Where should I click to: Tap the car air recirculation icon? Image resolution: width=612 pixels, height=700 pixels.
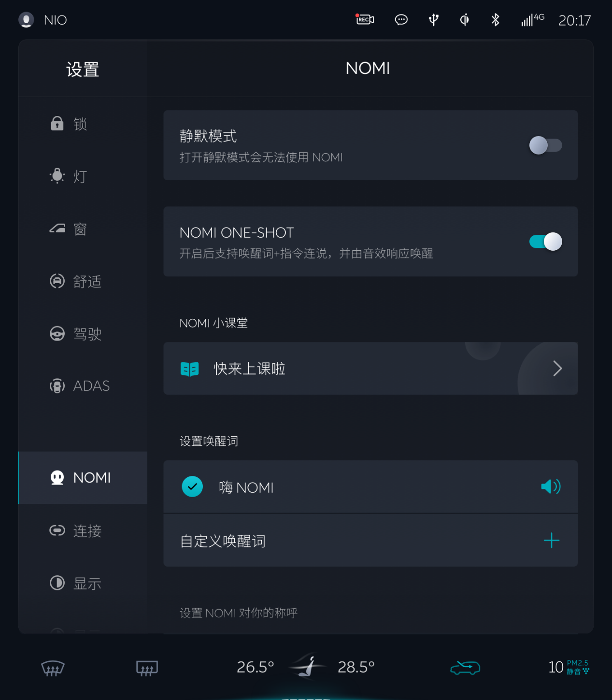465,668
